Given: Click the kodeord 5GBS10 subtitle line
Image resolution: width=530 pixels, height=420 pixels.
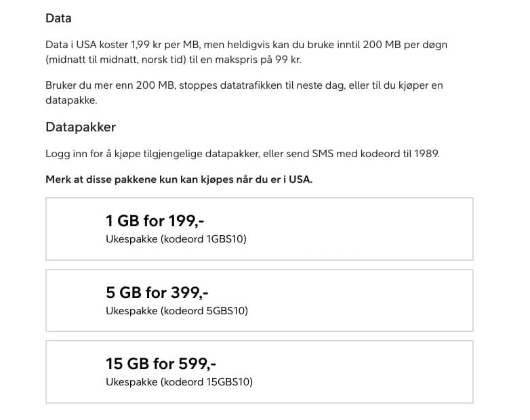Looking at the screenshot, I should click(177, 311).
